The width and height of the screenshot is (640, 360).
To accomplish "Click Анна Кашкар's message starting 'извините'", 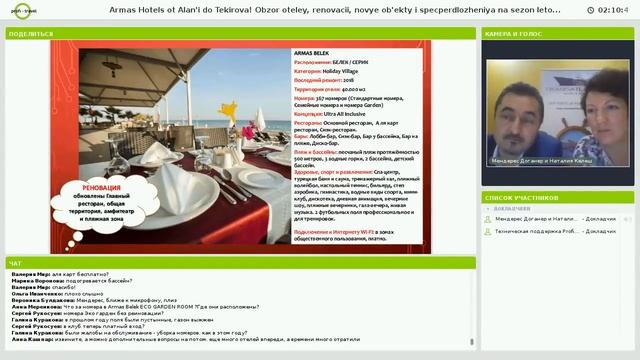I will (186, 340).
